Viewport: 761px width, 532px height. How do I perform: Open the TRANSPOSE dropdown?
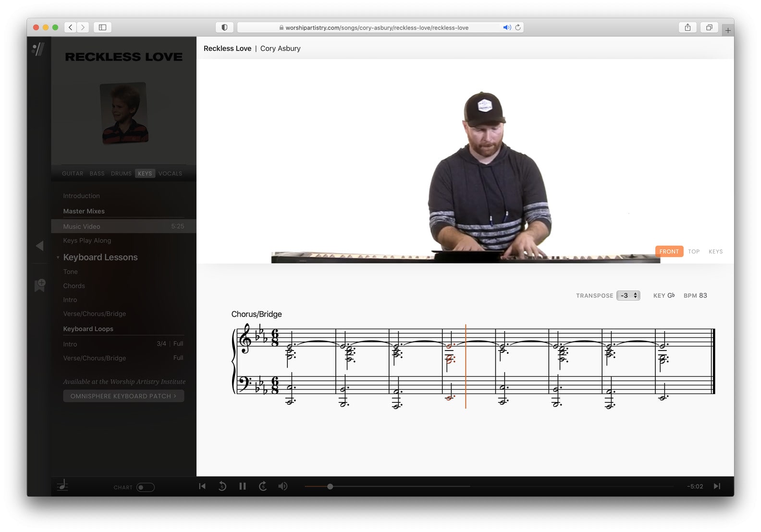(628, 296)
